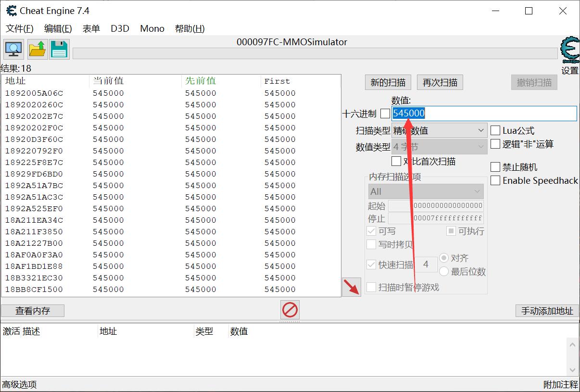Tick 扫描时暂停游戏 checkbox
The image size is (580, 392).
[x=371, y=287]
